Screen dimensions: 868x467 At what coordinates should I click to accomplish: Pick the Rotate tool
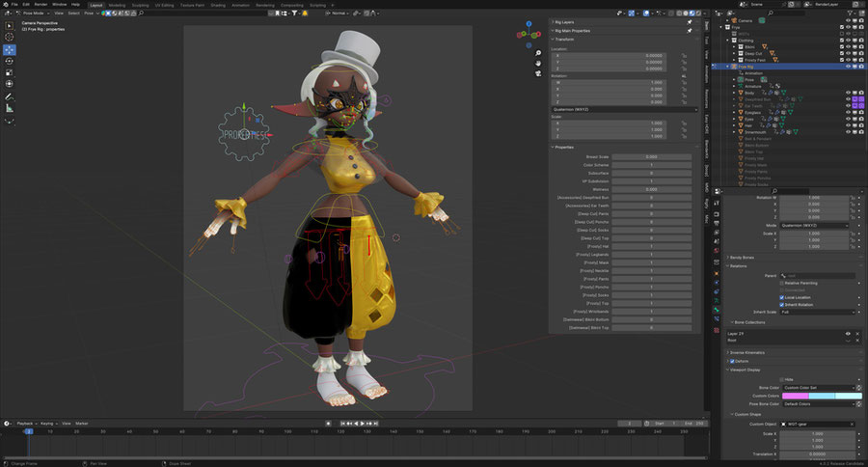pyautogui.click(x=10, y=61)
